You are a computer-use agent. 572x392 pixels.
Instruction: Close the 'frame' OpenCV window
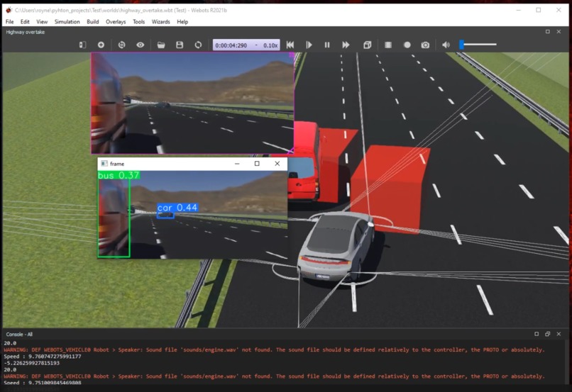(x=277, y=164)
